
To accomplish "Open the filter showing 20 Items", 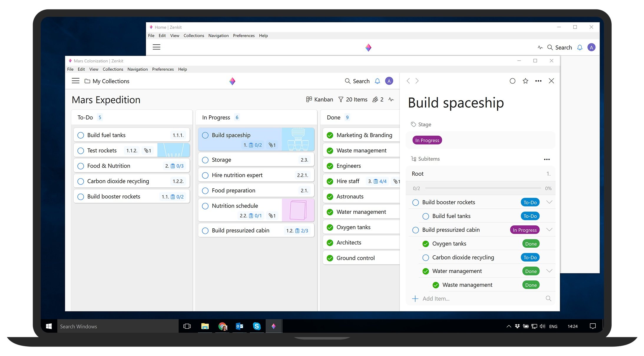I will coord(353,99).
